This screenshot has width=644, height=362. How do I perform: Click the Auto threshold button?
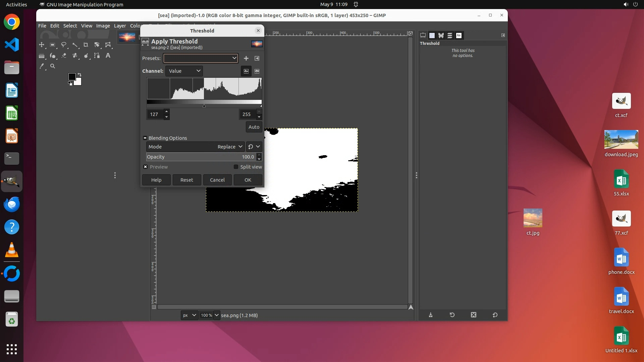click(254, 127)
